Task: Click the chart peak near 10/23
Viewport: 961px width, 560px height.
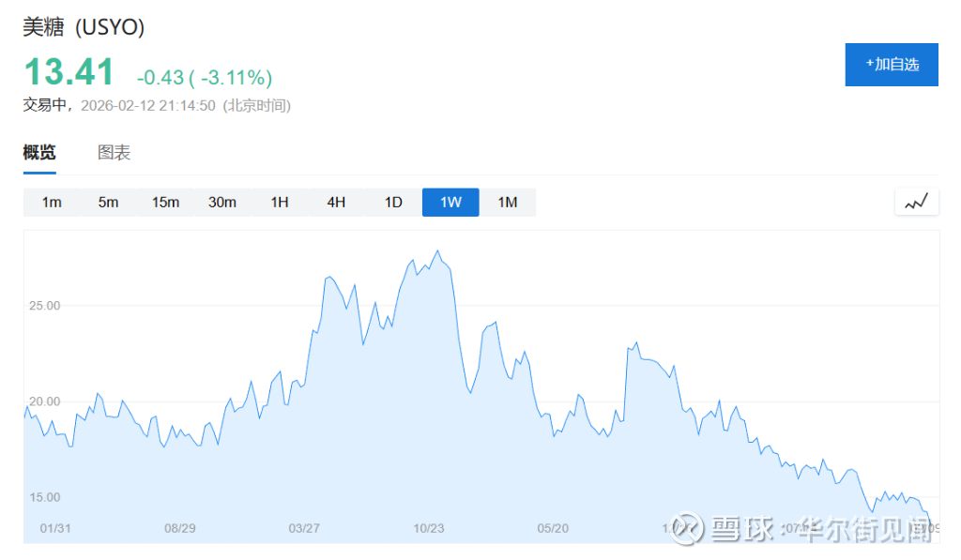Action: point(438,251)
